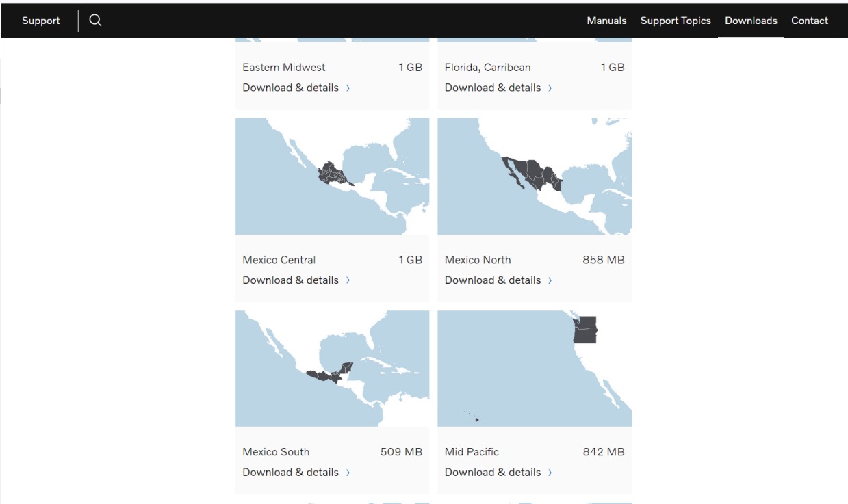
Task: Open Mexico Central Download & details
Action: [x=296, y=280]
